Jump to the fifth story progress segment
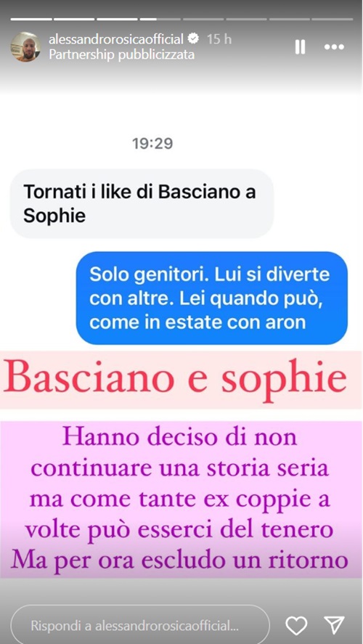The image size is (363, 644). 203,19
